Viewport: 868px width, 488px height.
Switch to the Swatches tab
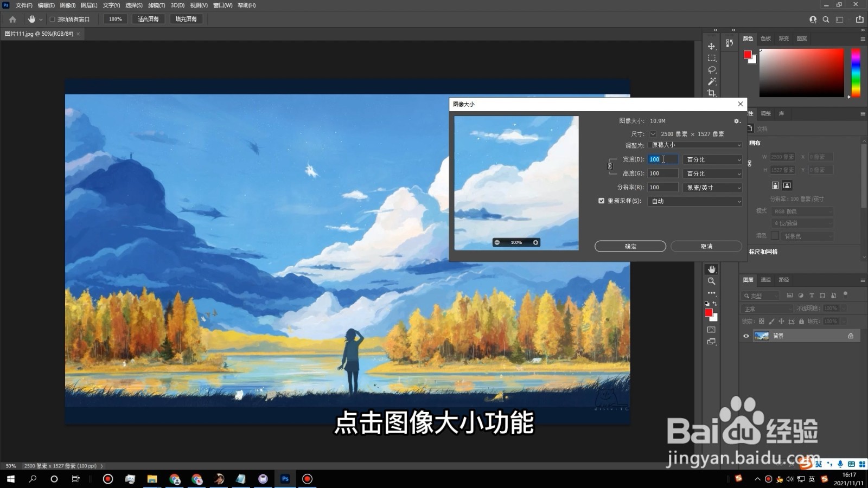tap(765, 38)
